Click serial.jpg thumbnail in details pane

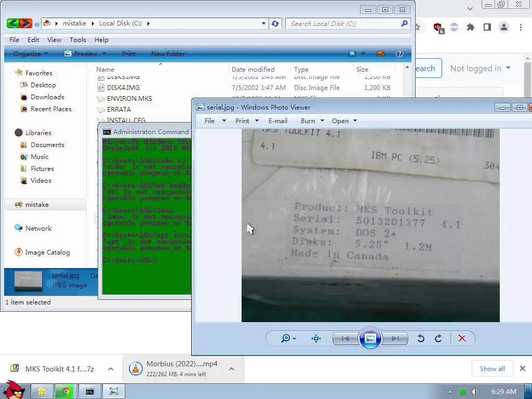(29, 281)
